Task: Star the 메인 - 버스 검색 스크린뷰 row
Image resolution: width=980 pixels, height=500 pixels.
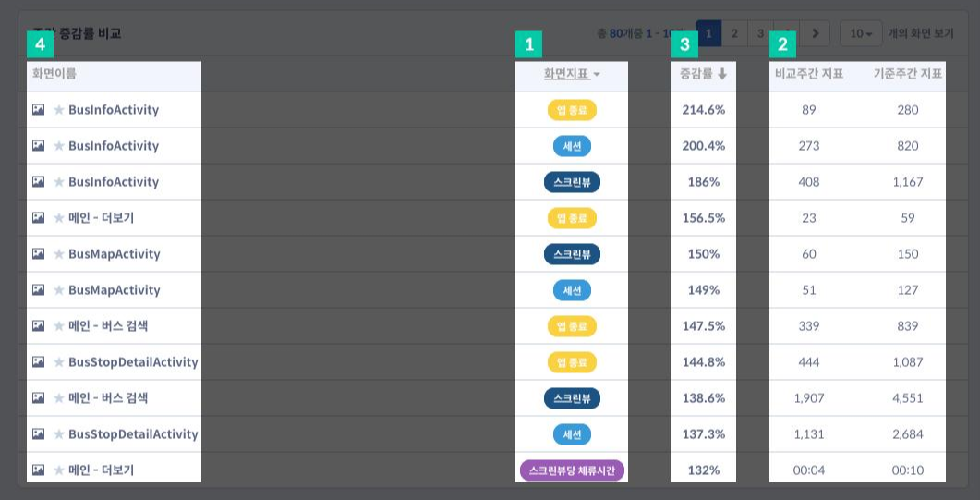Action: (x=59, y=397)
